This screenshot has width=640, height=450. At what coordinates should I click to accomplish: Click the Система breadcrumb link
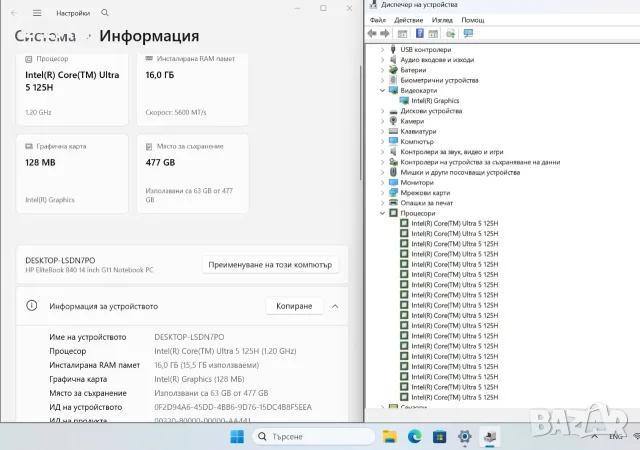45,36
